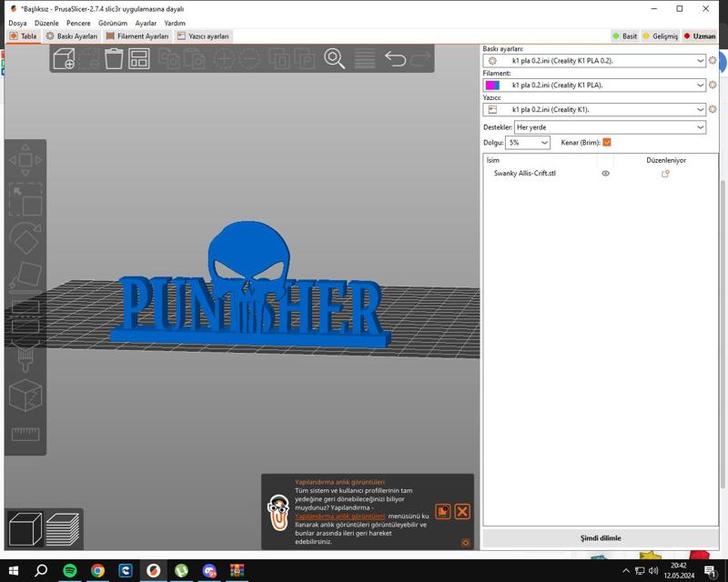Click the Remove instance minus icon
The image size is (728, 582).
pyautogui.click(x=249, y=59)
